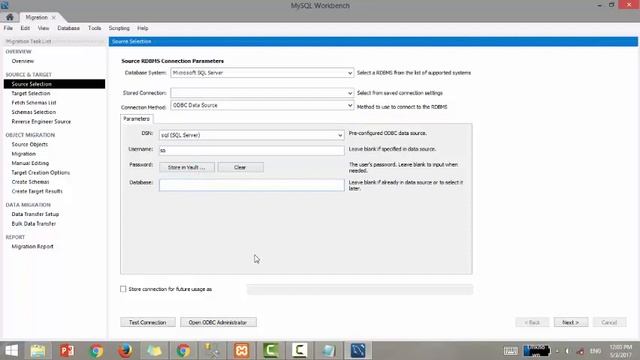Image resolution: width=640 pixels, height=360 pixels.
Task: Select the Parameters tab
Action: [x=136, y=119]
